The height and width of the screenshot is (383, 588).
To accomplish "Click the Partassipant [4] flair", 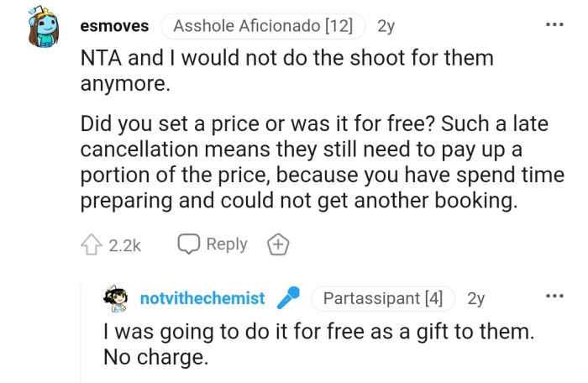I will coord(382,298).
